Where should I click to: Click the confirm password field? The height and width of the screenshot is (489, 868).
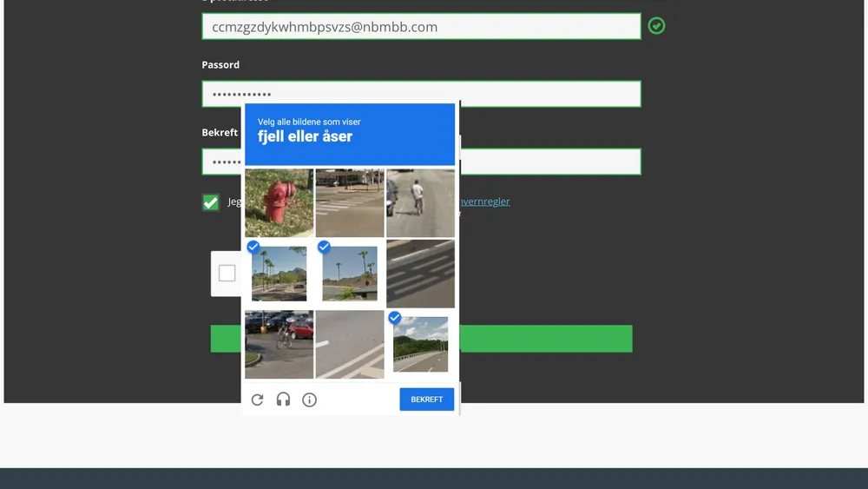547,162
